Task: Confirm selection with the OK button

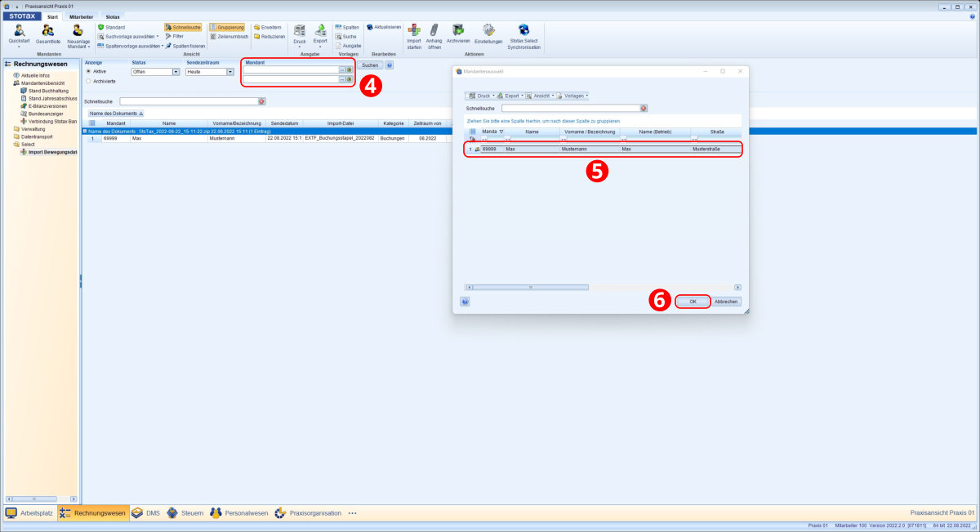Action: click(x=693, y=302)
